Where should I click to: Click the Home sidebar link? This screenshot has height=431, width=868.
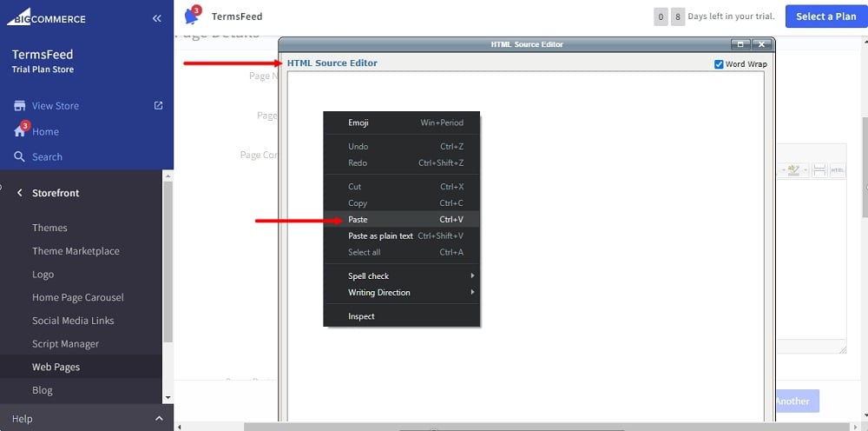pyautogui.click(x=45, y=131)
